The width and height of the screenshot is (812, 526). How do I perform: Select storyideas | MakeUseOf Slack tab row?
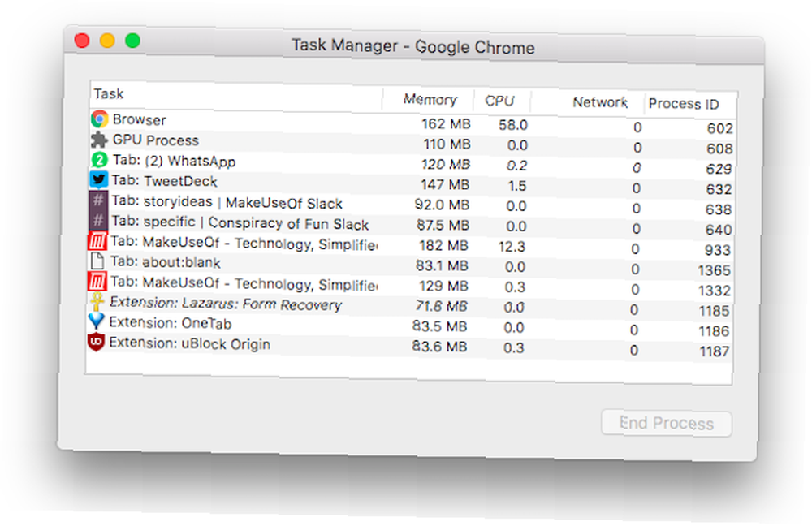click(x=411, y=205)
